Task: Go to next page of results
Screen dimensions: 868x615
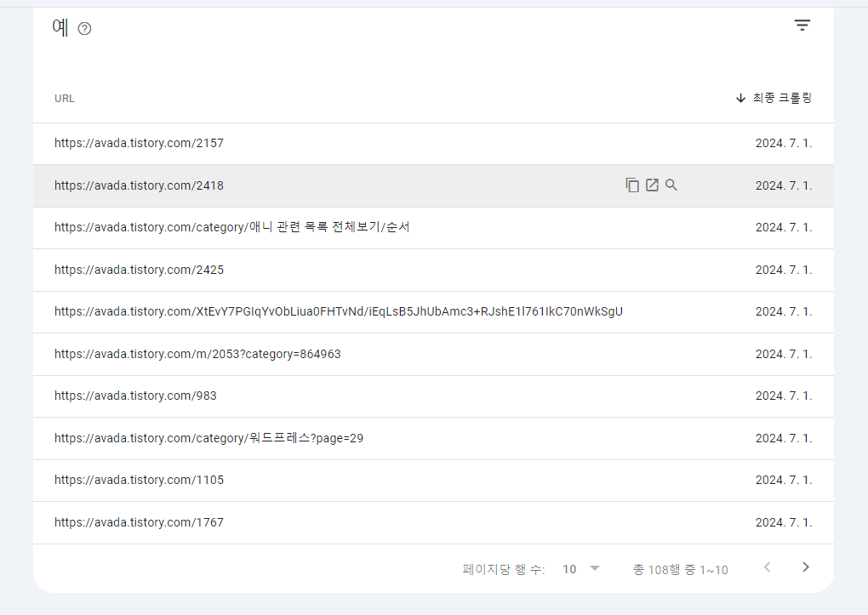Action: click(x=806, y=567)
